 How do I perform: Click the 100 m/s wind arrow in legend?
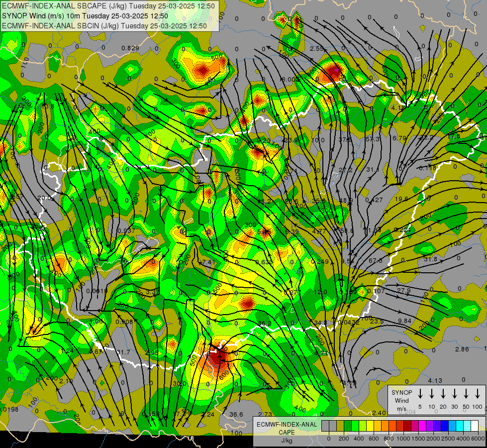tap(478, 394)
